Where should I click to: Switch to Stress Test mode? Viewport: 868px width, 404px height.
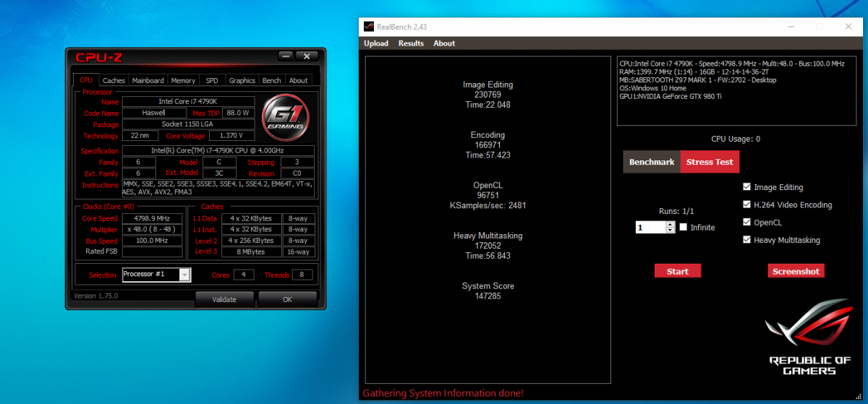pyautogui.click(x=710, y=162)
